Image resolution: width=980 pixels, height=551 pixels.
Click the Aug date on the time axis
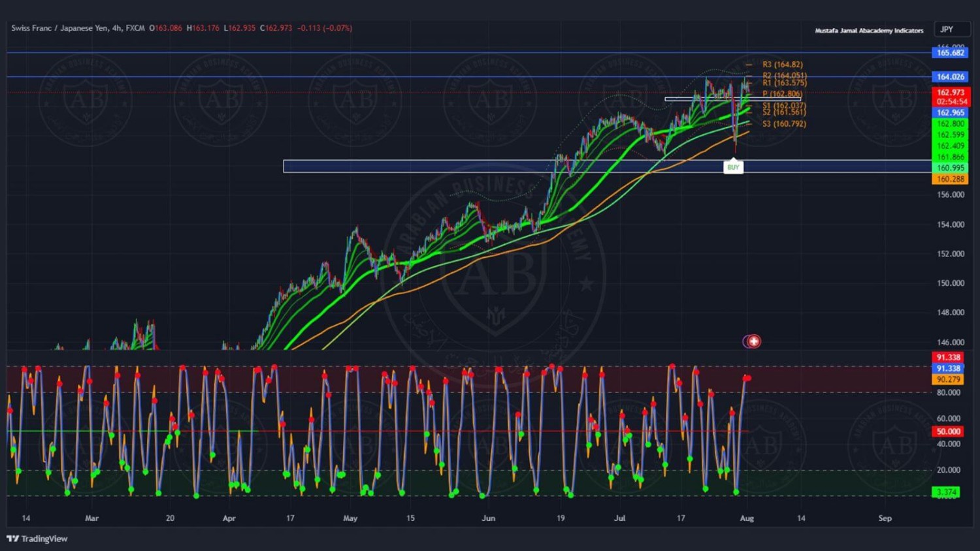(x=747, y=518)
